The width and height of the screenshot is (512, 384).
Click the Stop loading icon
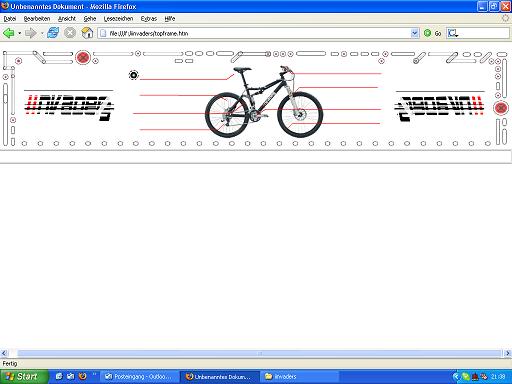click(70, 33)
